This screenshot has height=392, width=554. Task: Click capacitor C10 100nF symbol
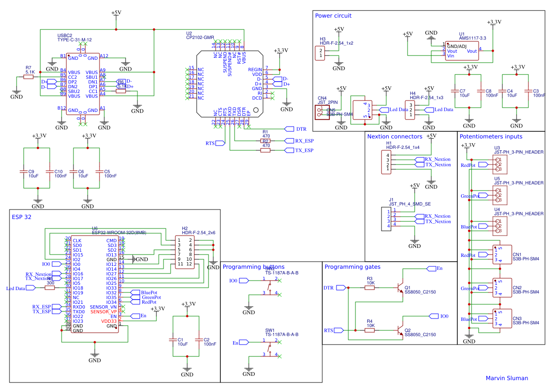click(x=50, y=172)
